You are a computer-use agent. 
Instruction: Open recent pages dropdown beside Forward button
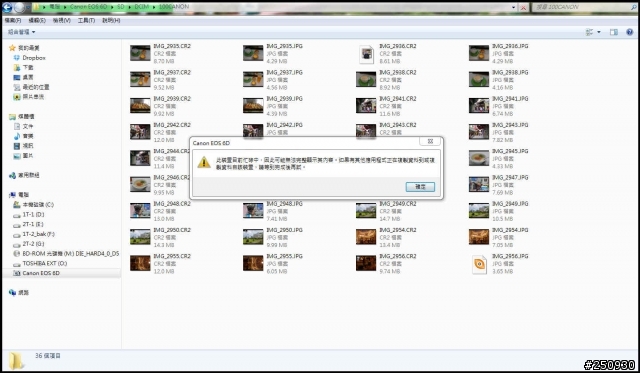pos(28,7)
